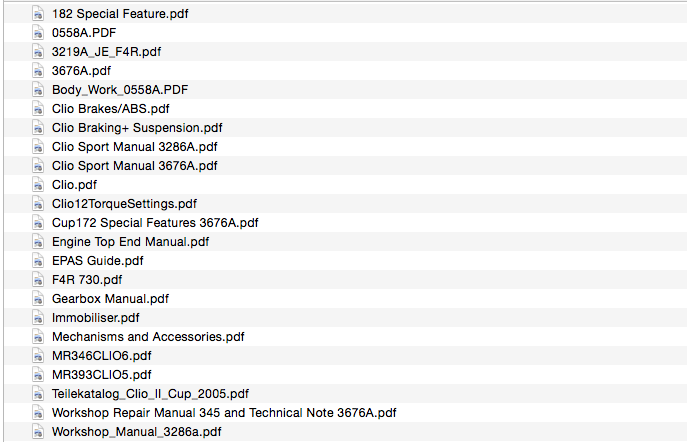
Task: Click the file icon next to EPAS Guide.pdf
Action: coord(38,261)
